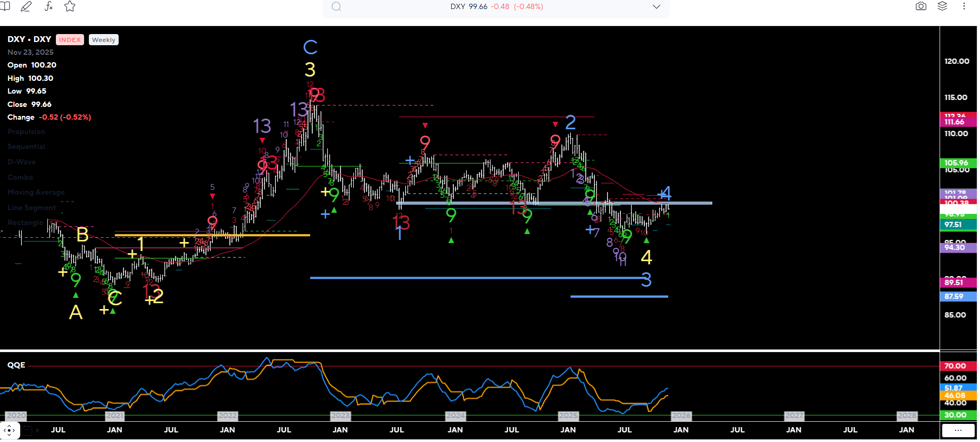Viewport: 980px width, 442px height.
Task: Toggle the Propulsion indicator label
Action: click(26, 132)
